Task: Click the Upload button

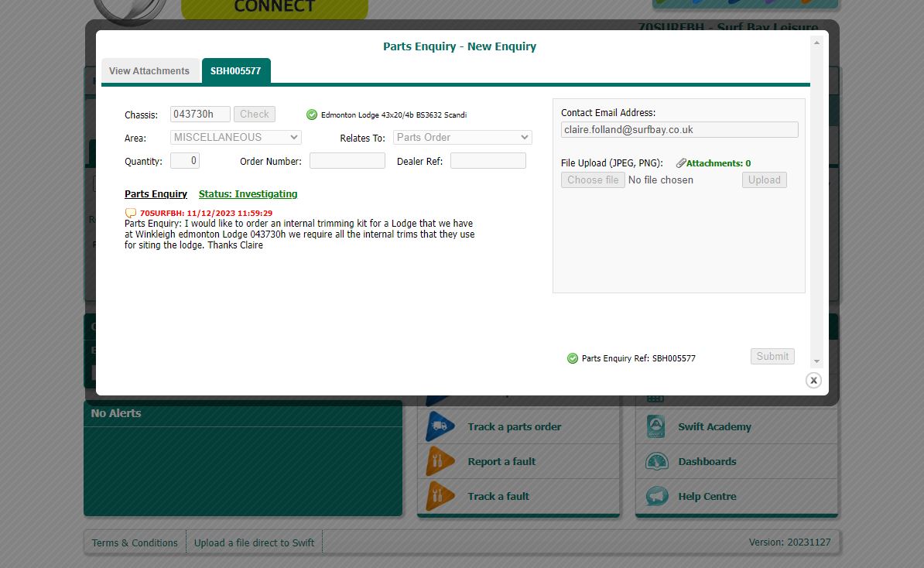Action: pos(765,180)
